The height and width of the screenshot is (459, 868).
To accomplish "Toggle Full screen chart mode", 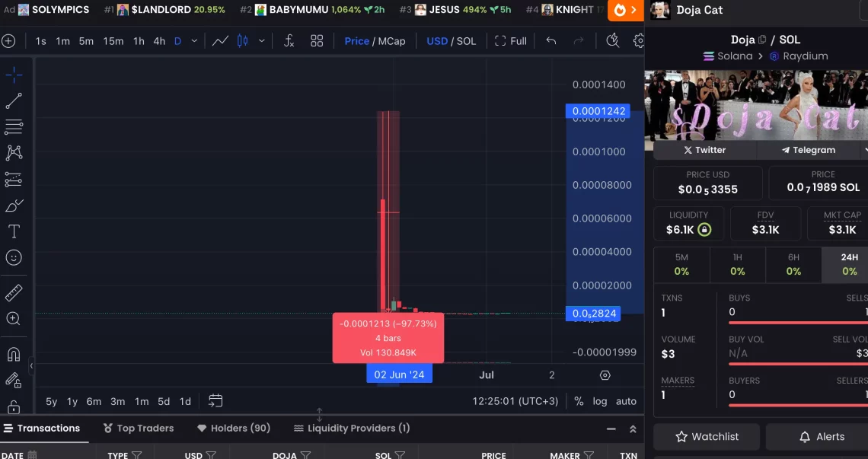I will (x=511, y=41).
